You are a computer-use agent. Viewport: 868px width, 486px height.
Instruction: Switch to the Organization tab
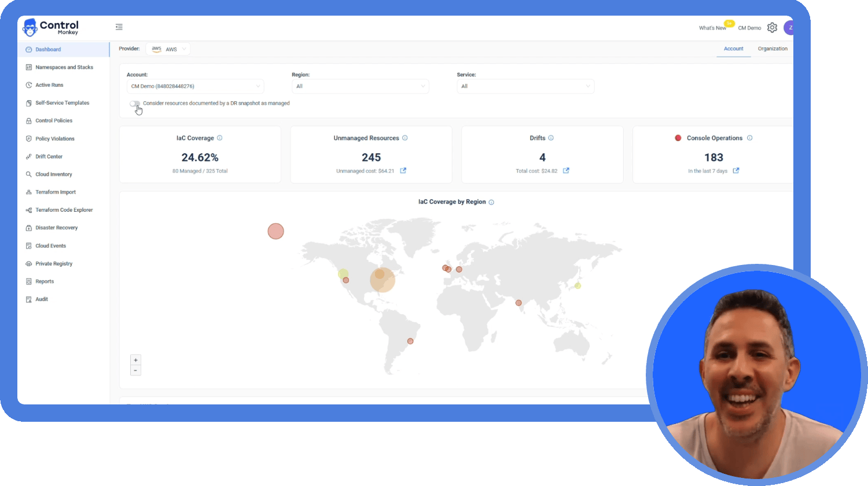773,49
